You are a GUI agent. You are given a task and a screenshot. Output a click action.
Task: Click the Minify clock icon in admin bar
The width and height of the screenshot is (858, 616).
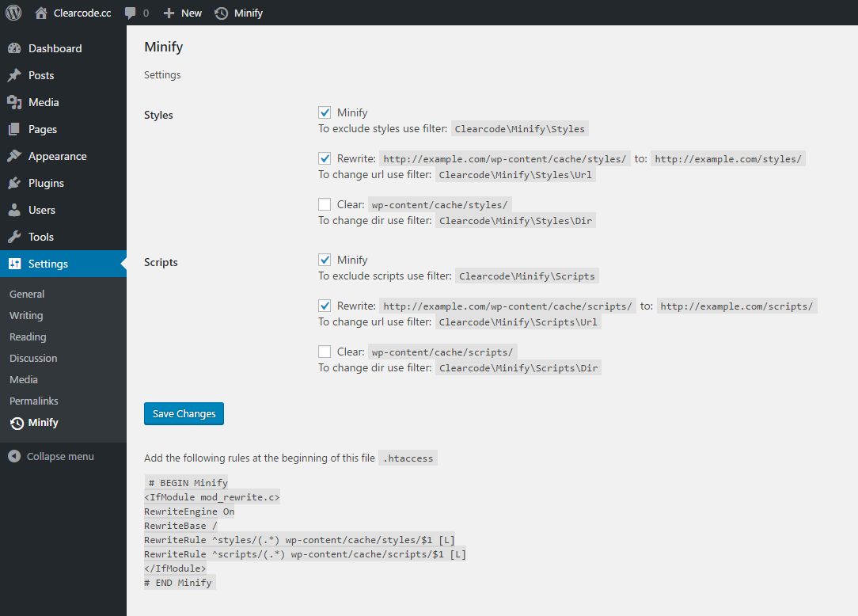222,13
